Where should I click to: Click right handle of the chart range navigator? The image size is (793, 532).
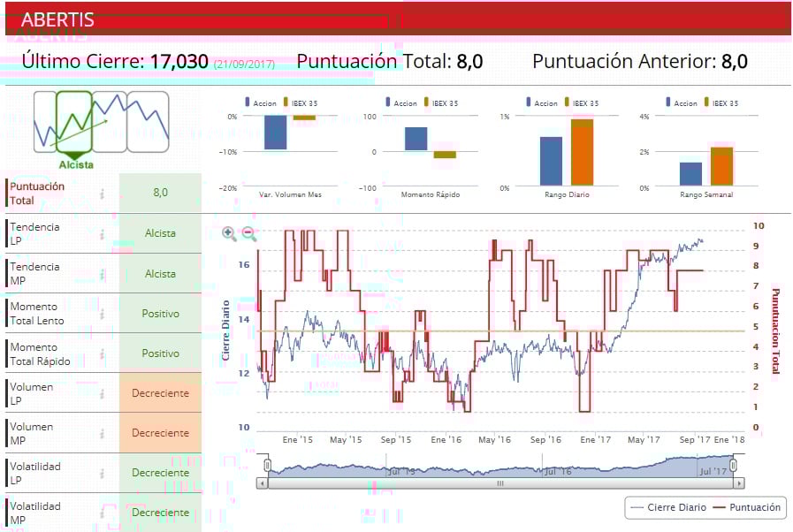(733, 465)
